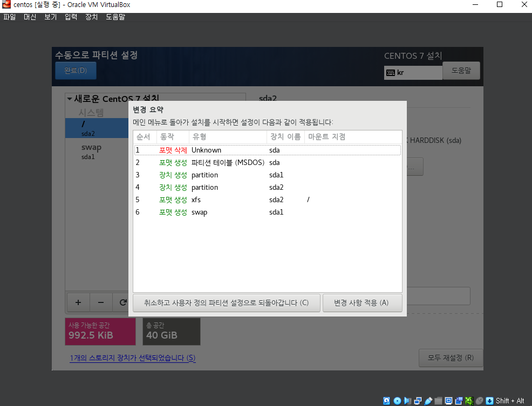Click the Shift + Alt host key label
Screen dimensions: 532x406
pos(510,401)
